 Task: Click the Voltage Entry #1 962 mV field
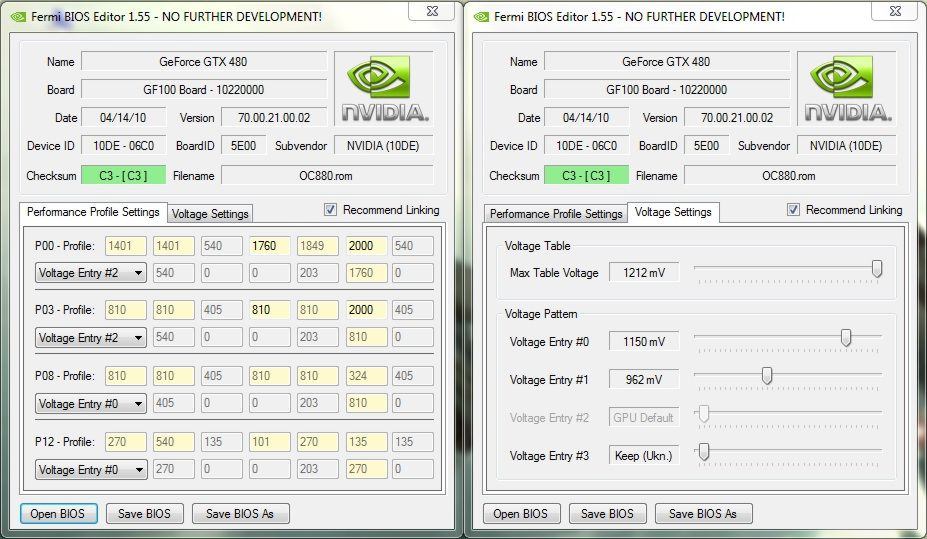pyautogui.click(x=644, y=379)
